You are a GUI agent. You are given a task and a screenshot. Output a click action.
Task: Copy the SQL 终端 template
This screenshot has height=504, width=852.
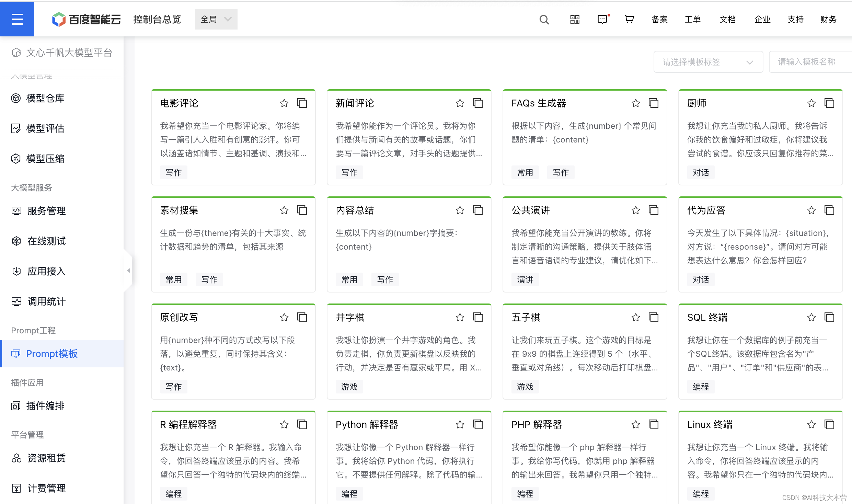829,317
